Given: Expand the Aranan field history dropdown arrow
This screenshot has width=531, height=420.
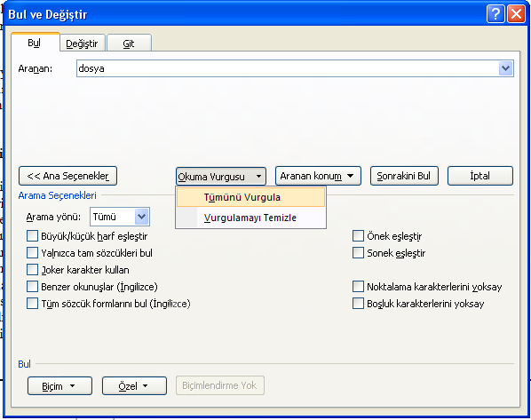Looking at the screenshot, I should click(506, 68).
